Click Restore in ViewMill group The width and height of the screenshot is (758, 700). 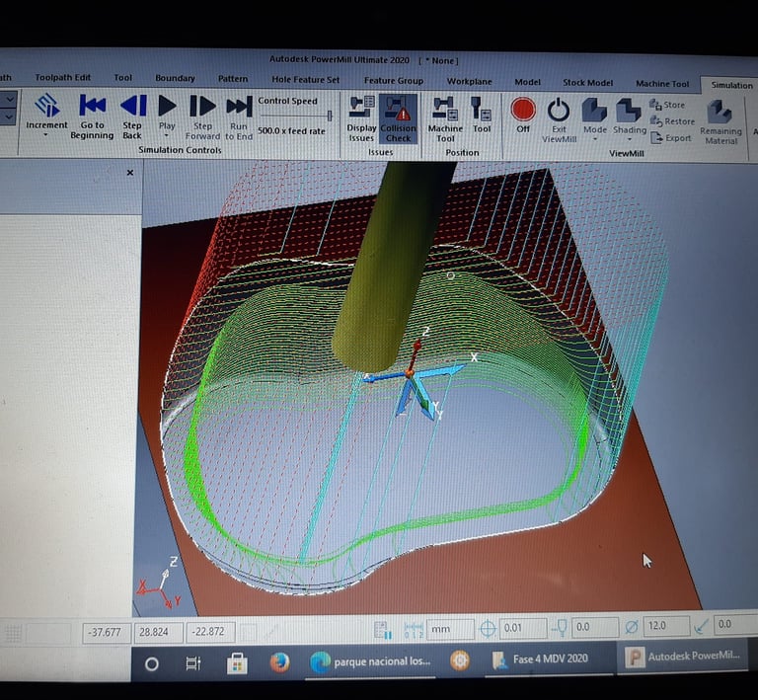click(x=672, y=121)
